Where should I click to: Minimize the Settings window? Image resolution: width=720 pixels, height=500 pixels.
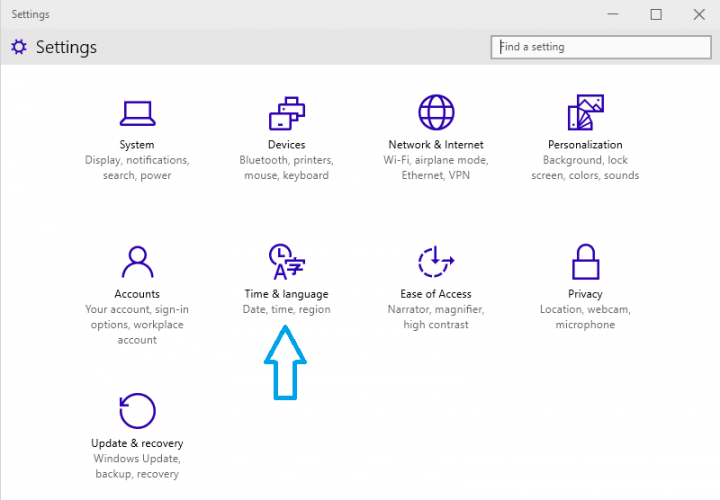(613, 14)
